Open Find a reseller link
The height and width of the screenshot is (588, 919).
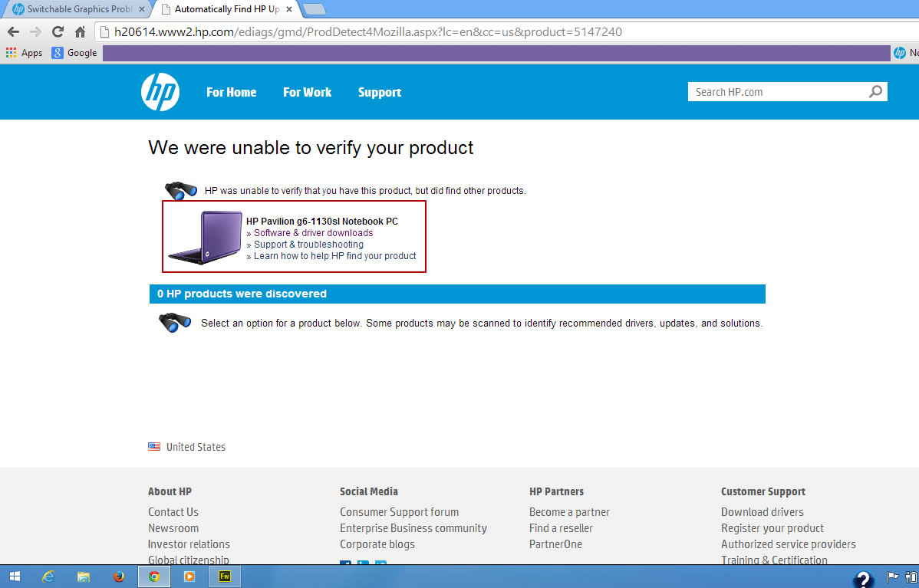pyautogui.click(x=561, y=527)
